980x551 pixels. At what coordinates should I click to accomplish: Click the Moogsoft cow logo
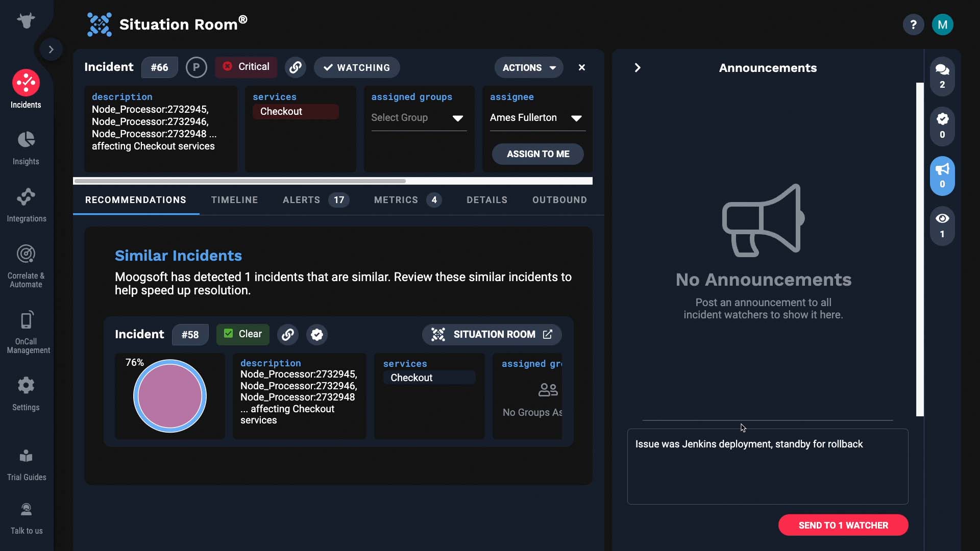coord(26,21)
